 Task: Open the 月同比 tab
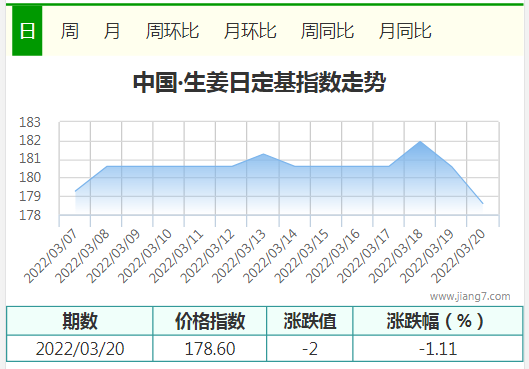405,31
